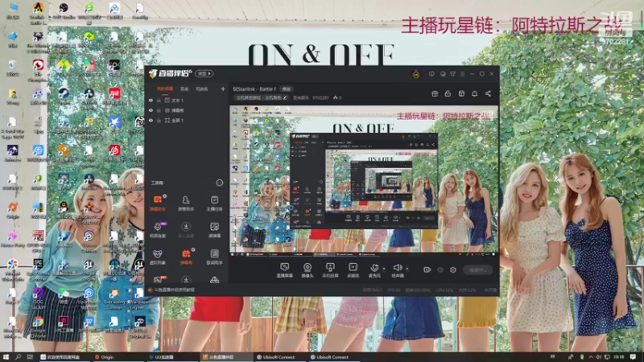The width and height of the screenshot is (644, 362).
Task: Click the package box icon beside the bell
Action: point(461,93)
